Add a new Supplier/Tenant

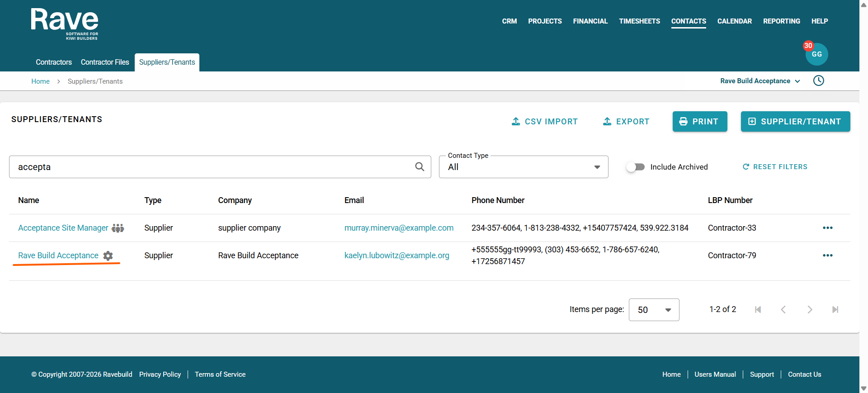(796, 122)
